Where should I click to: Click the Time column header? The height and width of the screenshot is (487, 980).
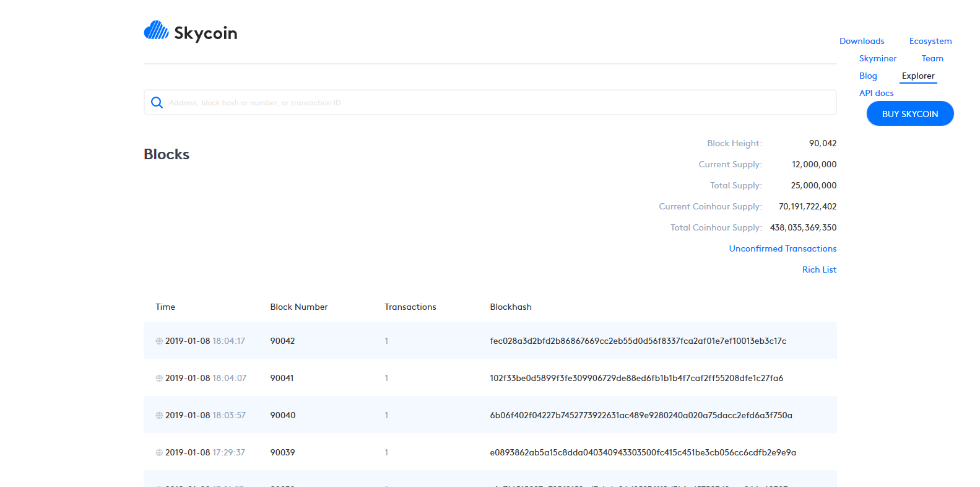click(165, 307)
